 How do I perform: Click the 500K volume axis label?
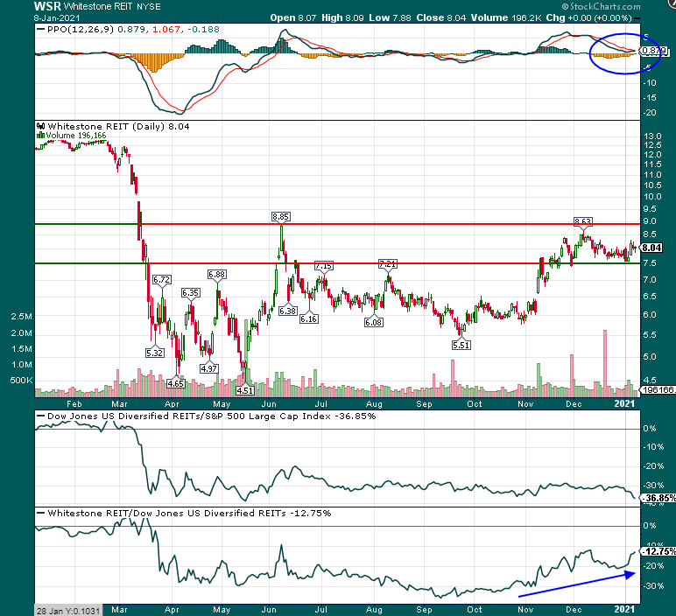pos(22,381)
